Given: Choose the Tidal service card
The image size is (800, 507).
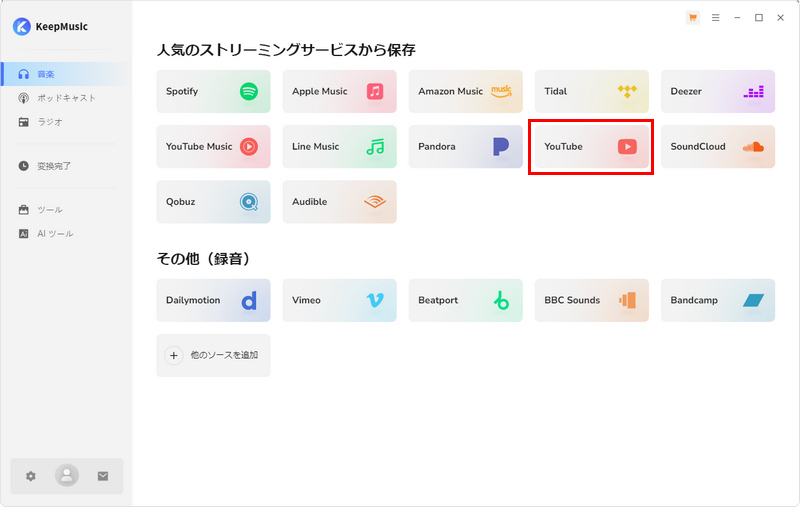Looking at the screenshot, I should click(592, 91).
